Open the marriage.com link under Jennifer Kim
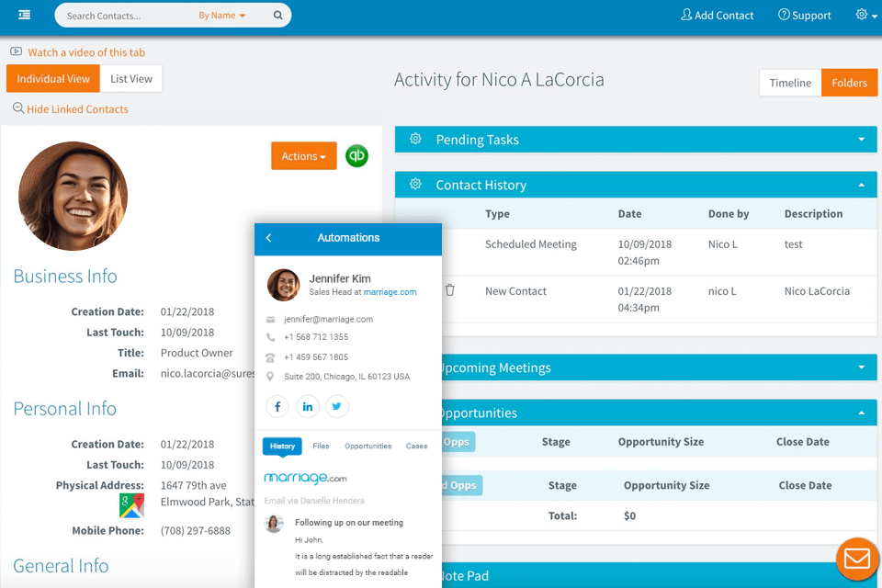 (390, 292)
